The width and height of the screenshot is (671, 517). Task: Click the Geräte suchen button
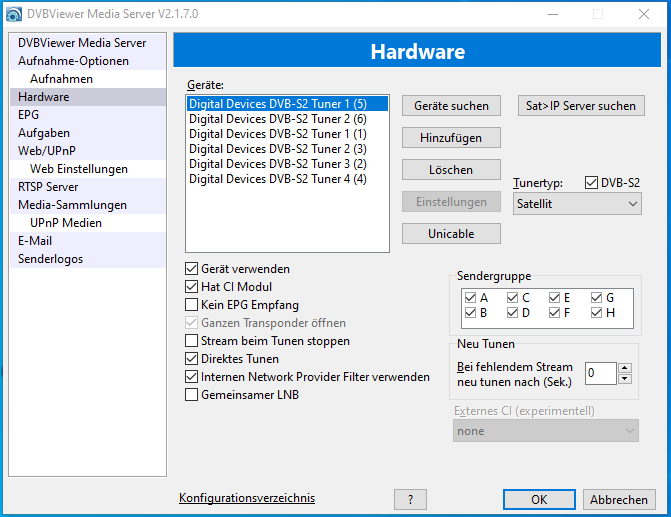pyautogui.click(x=451, y=106)
